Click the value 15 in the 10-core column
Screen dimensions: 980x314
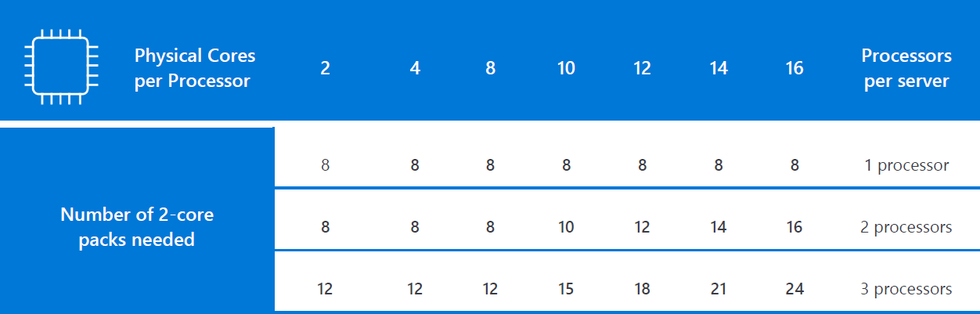pos(566,289)
